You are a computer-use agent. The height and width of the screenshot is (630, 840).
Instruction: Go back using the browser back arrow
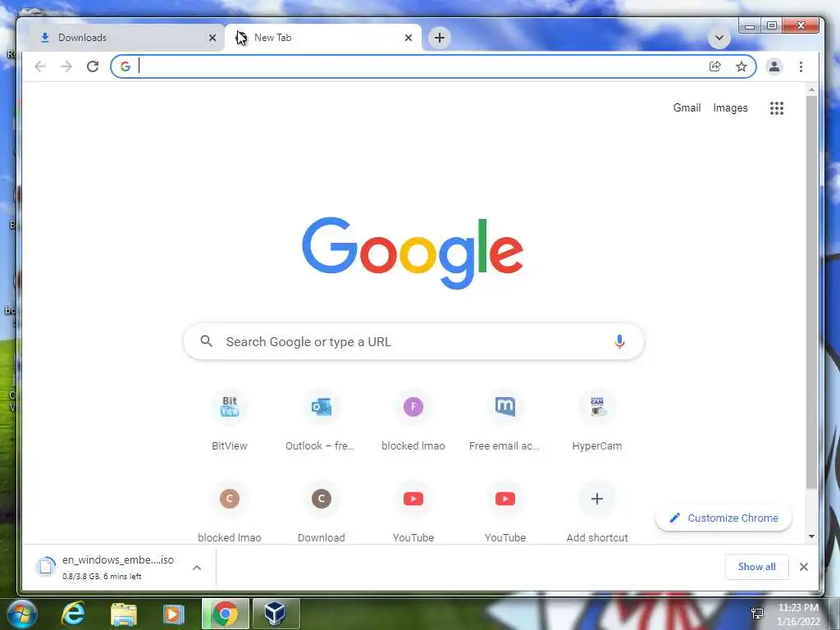[x=40, y=66]
